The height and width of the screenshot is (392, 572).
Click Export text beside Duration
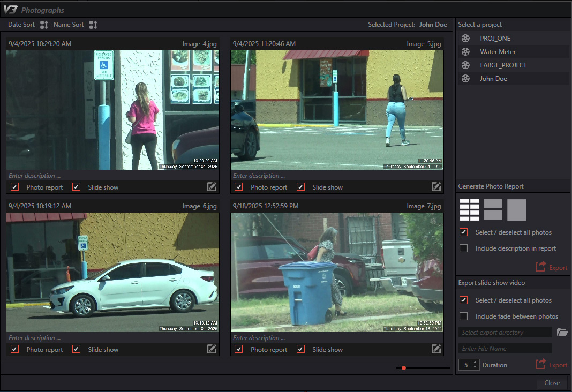[558, 365]
